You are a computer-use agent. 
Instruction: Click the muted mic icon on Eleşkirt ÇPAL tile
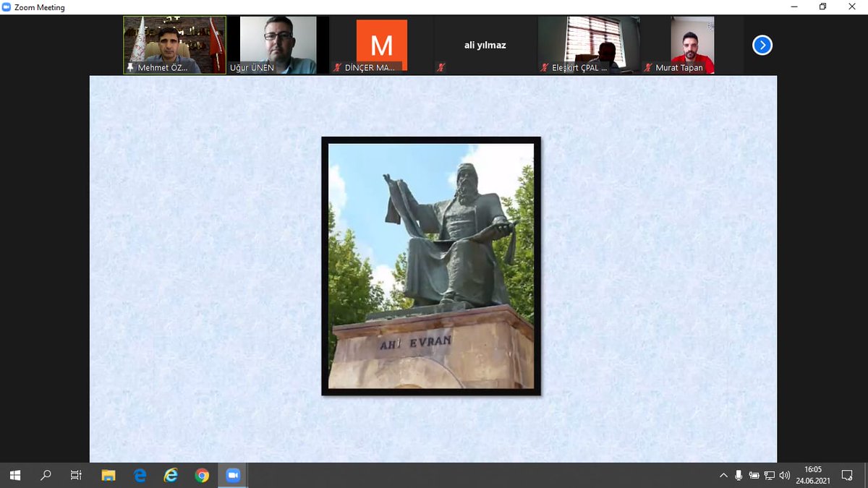545,68
